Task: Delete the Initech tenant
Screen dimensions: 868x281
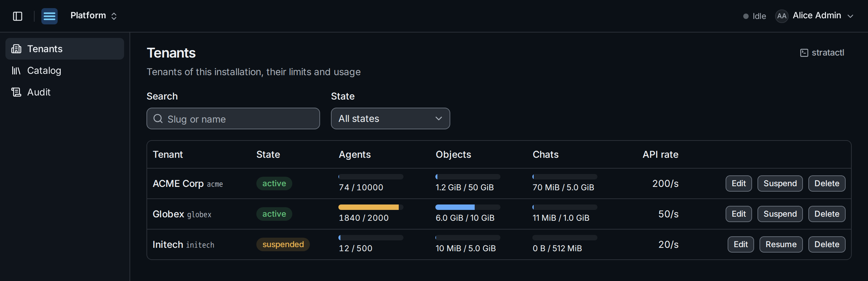Action: 827,244
